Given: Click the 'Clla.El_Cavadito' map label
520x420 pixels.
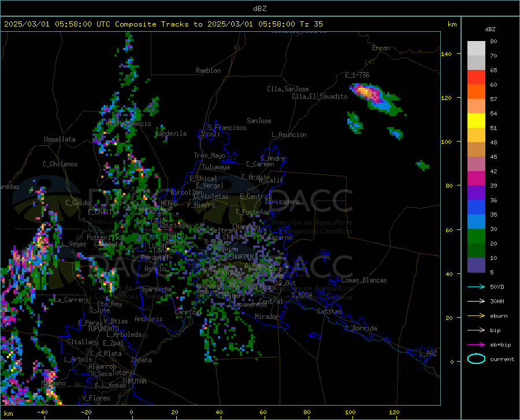Looking at the screenshot, I should click(x=320, y=96).
